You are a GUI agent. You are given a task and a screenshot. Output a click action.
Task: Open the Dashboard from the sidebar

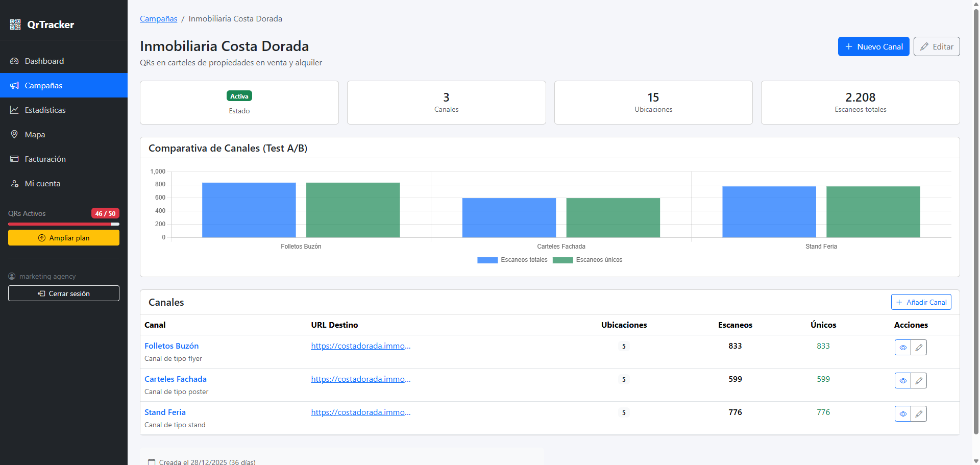point(44,61)
